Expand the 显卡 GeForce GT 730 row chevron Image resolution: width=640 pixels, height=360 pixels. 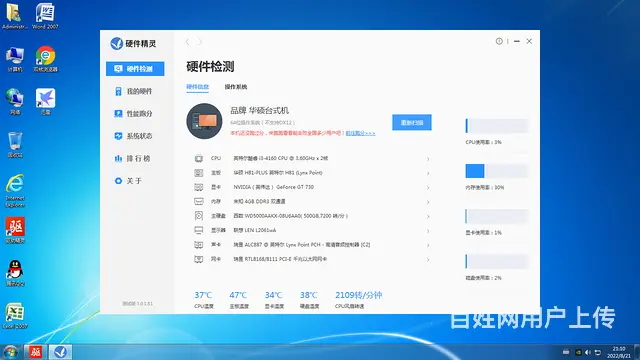pyautogui.click(x=428, y=188)
